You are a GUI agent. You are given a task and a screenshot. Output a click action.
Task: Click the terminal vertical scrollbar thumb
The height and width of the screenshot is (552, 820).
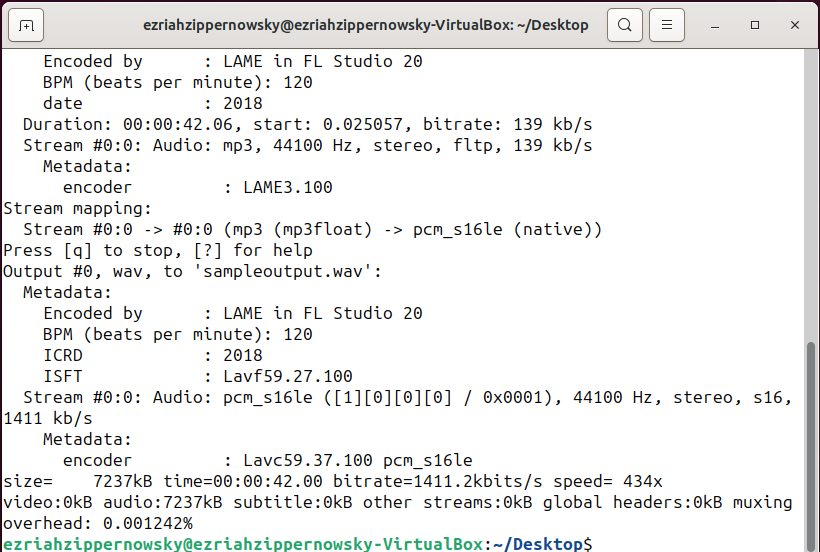click(811, 444)
